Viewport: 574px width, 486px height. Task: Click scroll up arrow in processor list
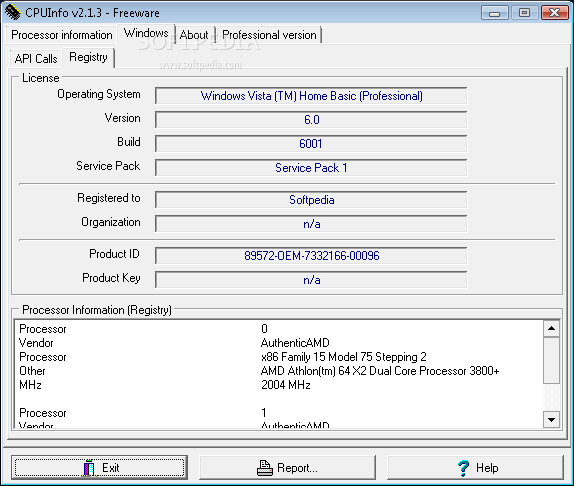click(551, 329)
